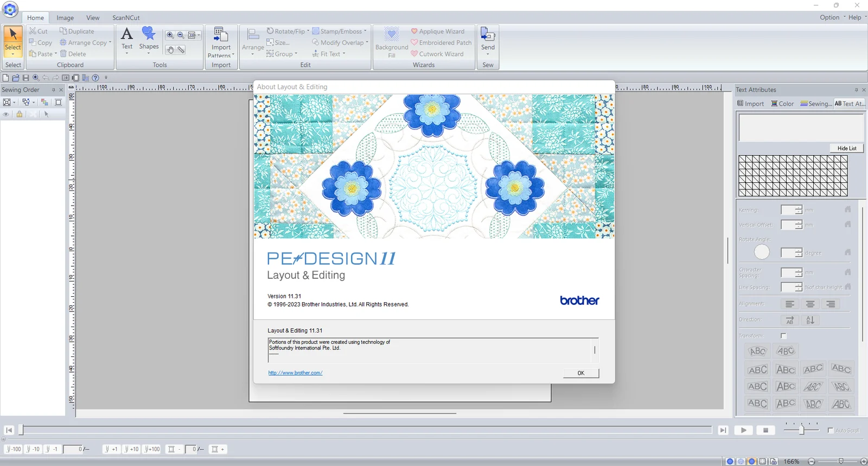Screen dimensions: 868x466
Task: Click the application logo button
Action: pos(10,9)
